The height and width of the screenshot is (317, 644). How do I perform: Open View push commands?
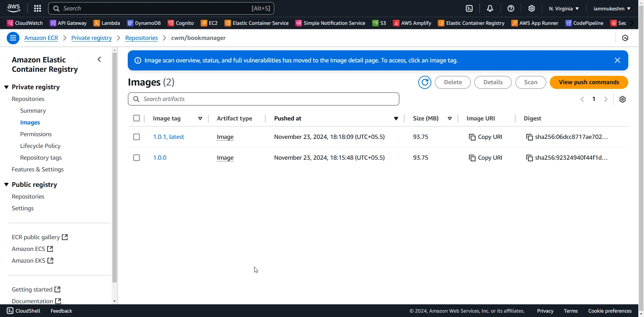(589, 82)
